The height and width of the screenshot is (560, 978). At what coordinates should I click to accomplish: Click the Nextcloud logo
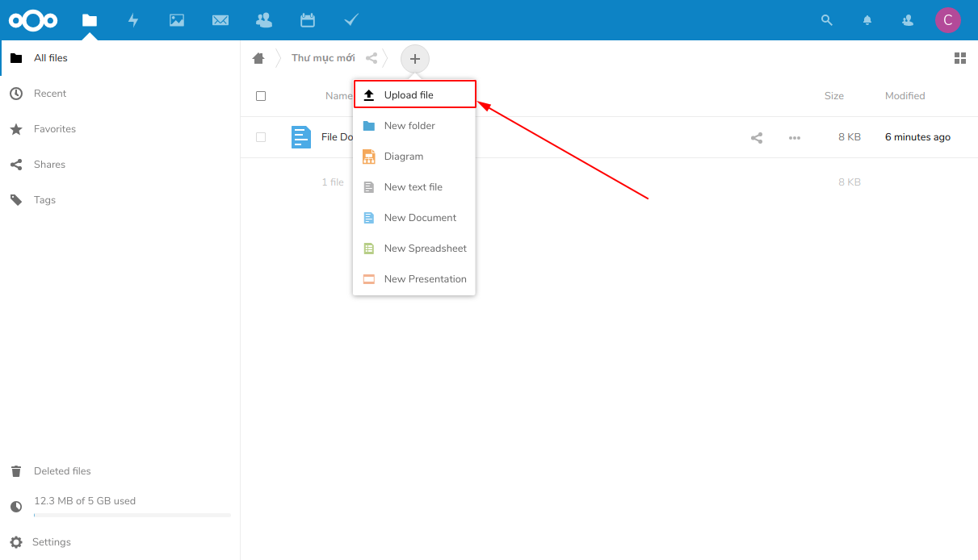coord(32,20)
